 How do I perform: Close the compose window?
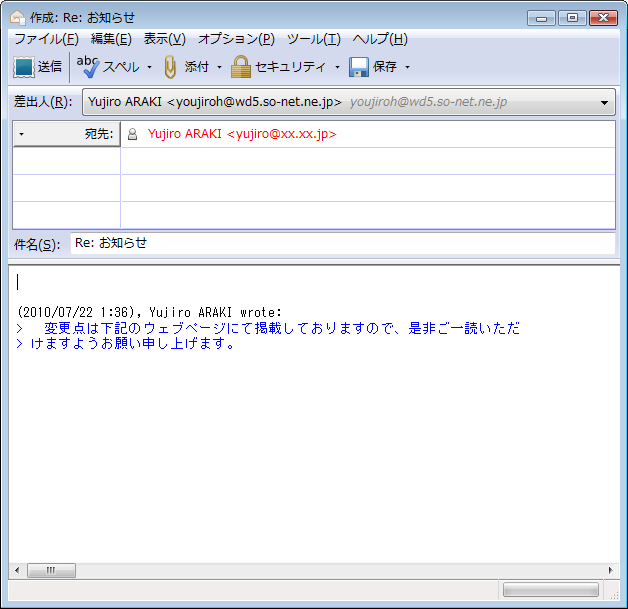click(603, 18)
